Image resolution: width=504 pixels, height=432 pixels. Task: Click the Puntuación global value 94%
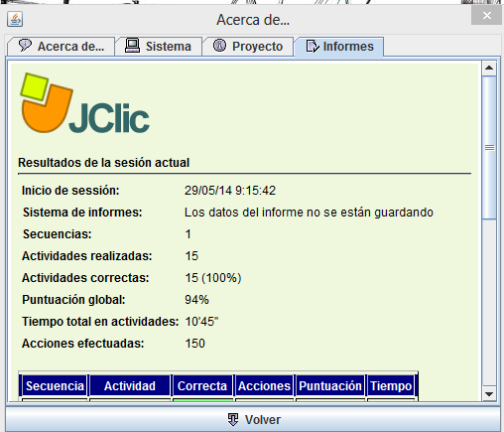tap(196, 300)
